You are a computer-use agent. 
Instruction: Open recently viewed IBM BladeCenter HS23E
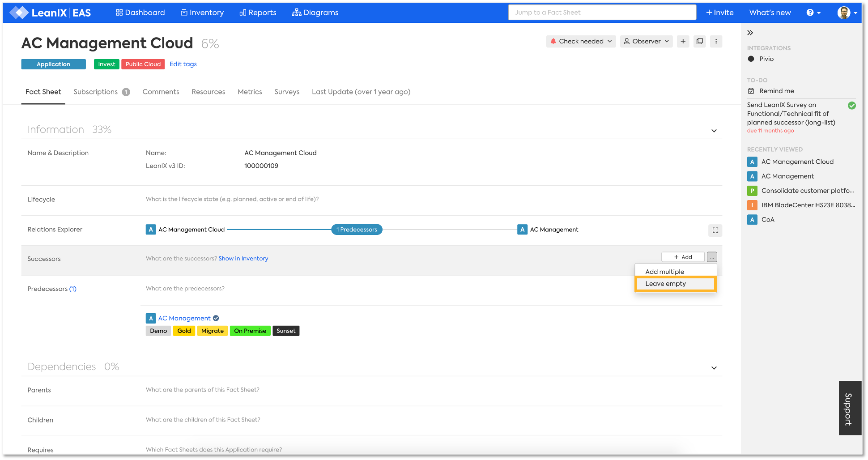(x=801, y=205)
